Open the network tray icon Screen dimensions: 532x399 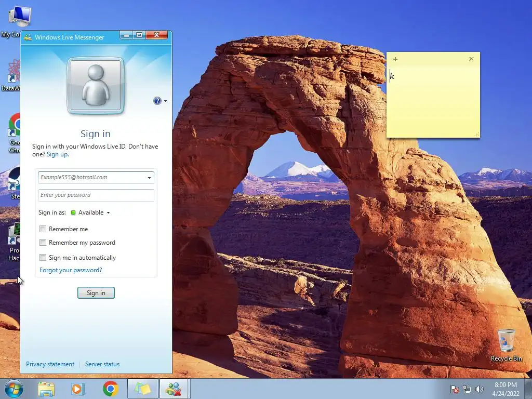tap(467, 389)
